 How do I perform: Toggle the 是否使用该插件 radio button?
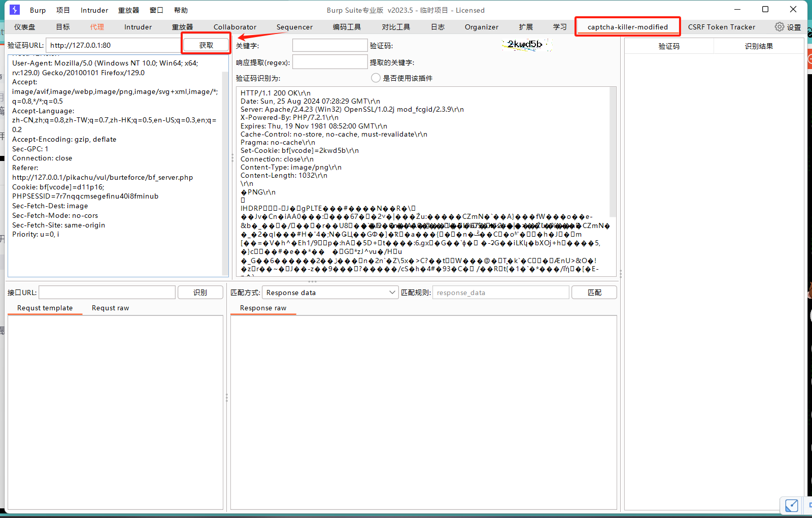[376, 78]
